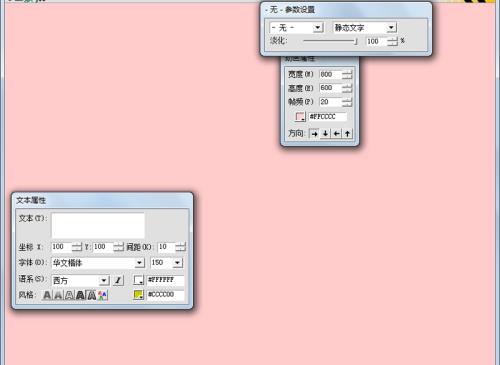Choose the soft shadow A text style
Screen dimensions: 500x365
(x=58, y=295)
